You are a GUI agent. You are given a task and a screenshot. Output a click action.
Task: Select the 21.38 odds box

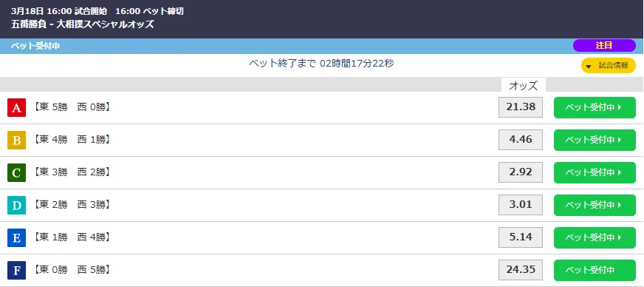[521, 107]
